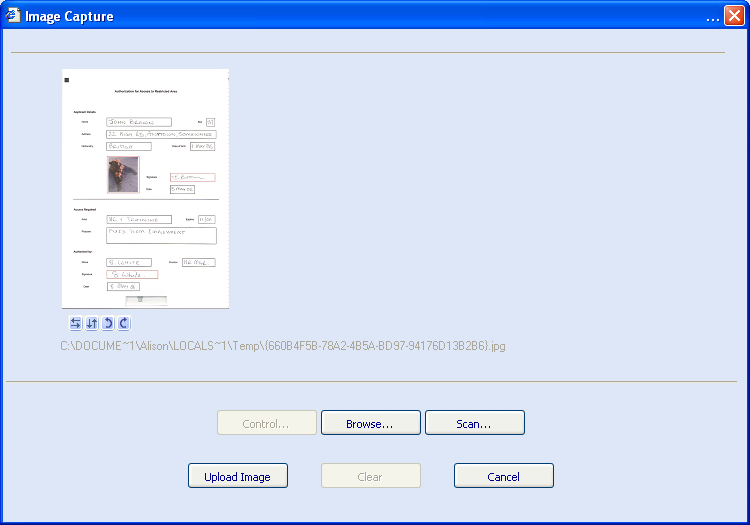This screenshot has height=525, width=750.
Task: Click the document heading in the preview
Action: click(x=146, y=91)
